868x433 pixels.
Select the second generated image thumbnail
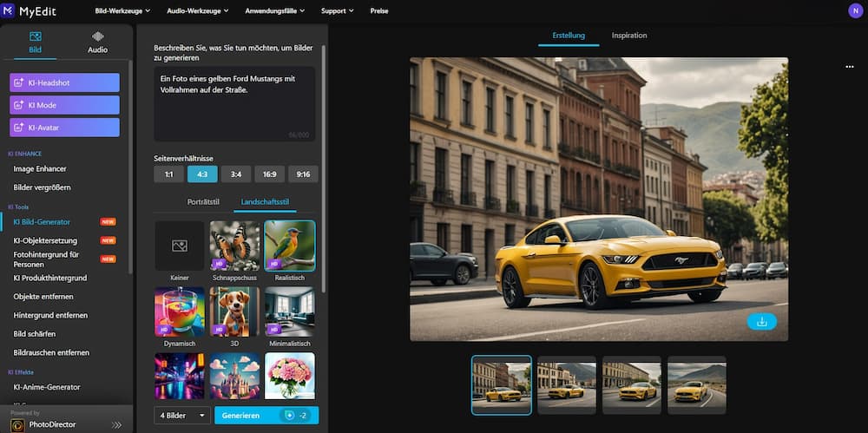(x=566, y=384)
